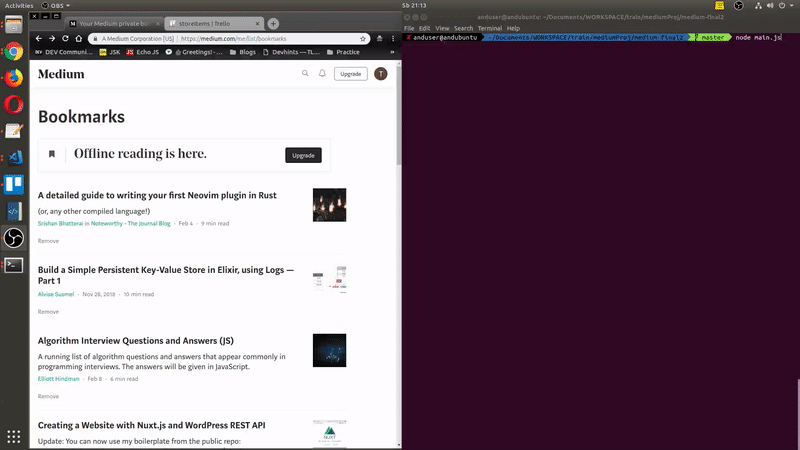Open Echo JS bookmark

click(x=142, y=52)
